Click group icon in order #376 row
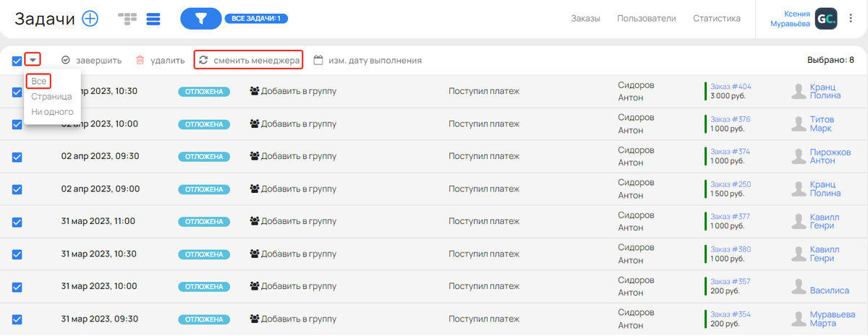 (x=254, y=124)
